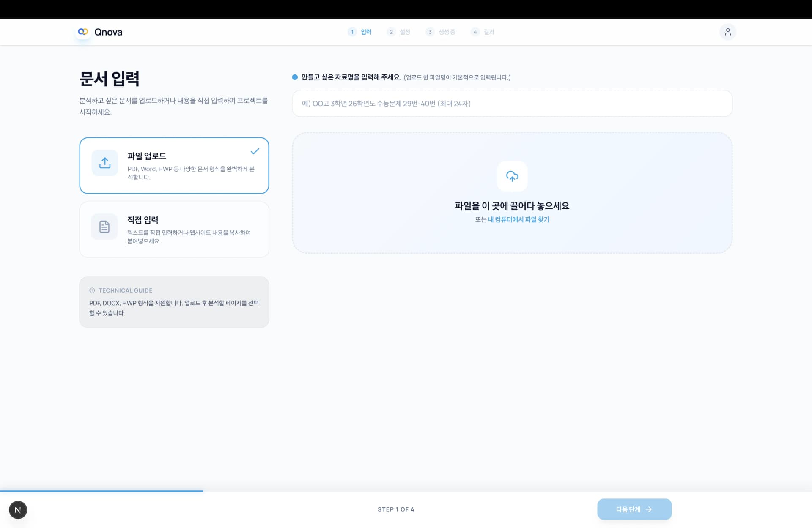Open the user profile icon top right
Image resolution: width=812 pixels, height=528 pixels.
(728, 32)
